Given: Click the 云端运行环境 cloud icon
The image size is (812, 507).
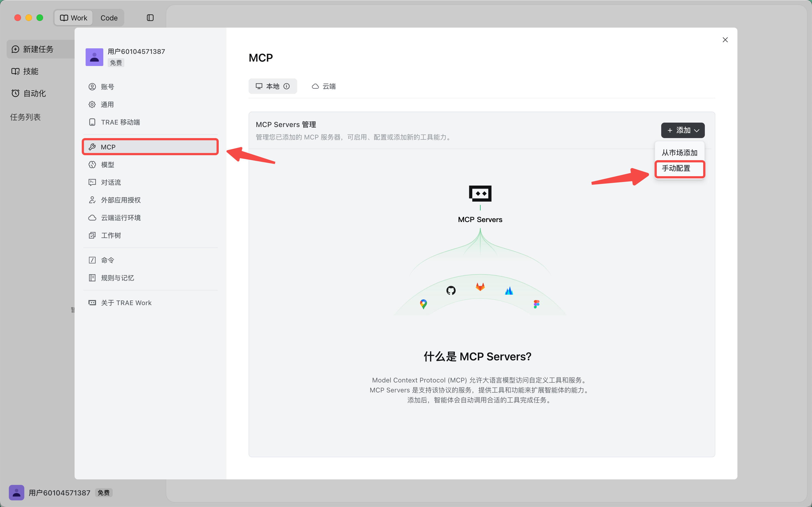Looking at the screenshot, I should click(x=92, y=218).
